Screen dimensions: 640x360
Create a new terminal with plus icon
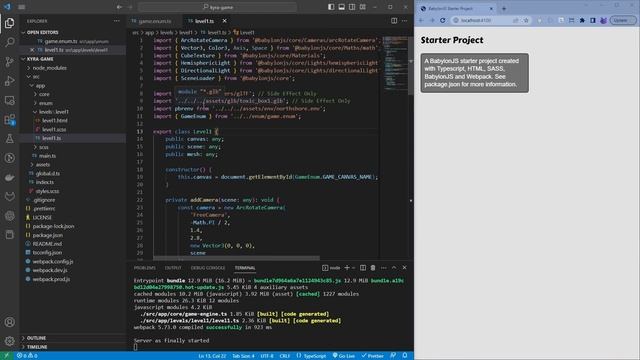click(347, 268)
